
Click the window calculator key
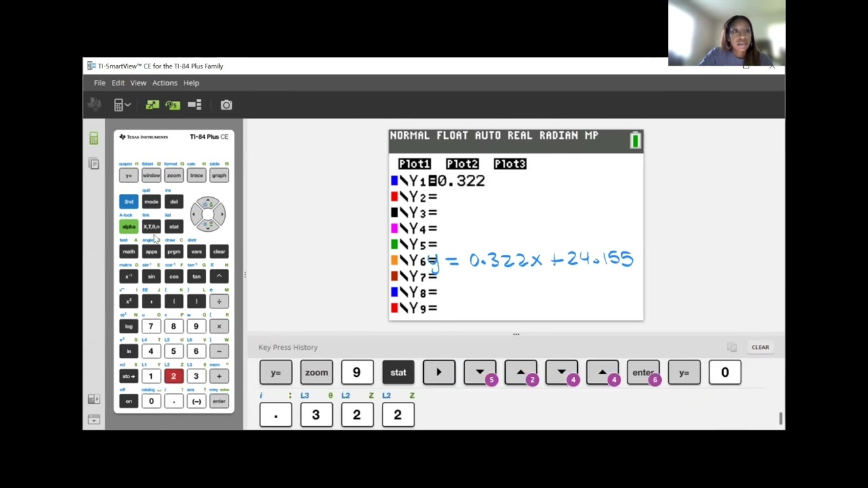(x=151, y=176)
